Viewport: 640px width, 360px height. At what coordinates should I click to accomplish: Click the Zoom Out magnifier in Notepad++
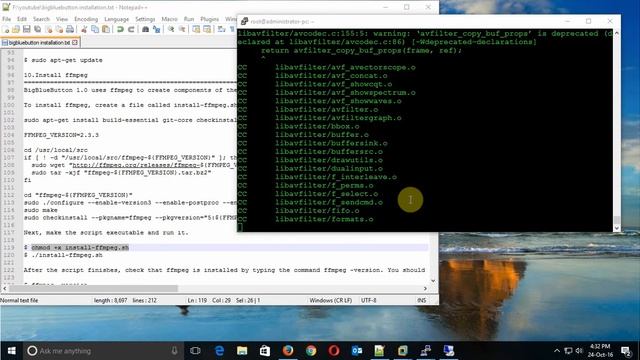182,29
